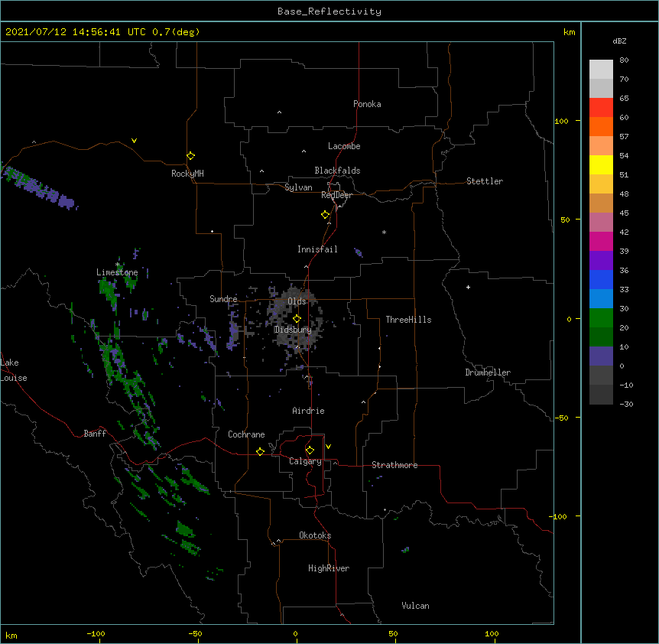
Task: Click the dBZ legend heading
Action: (619, 41)
